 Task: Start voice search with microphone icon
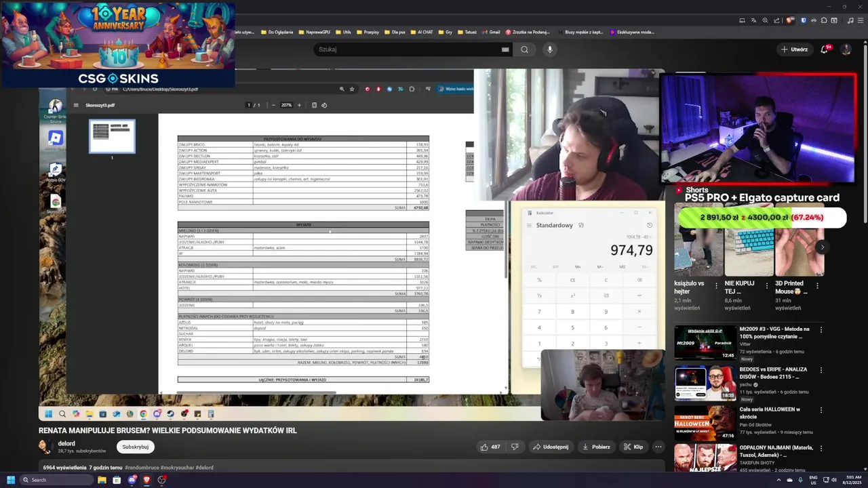(x=550, y=49)
